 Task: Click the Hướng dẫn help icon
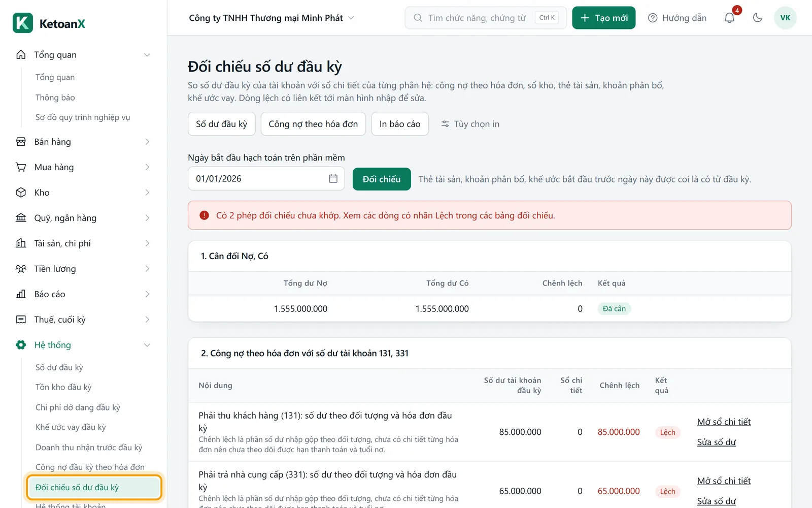[x=653, y=18]
